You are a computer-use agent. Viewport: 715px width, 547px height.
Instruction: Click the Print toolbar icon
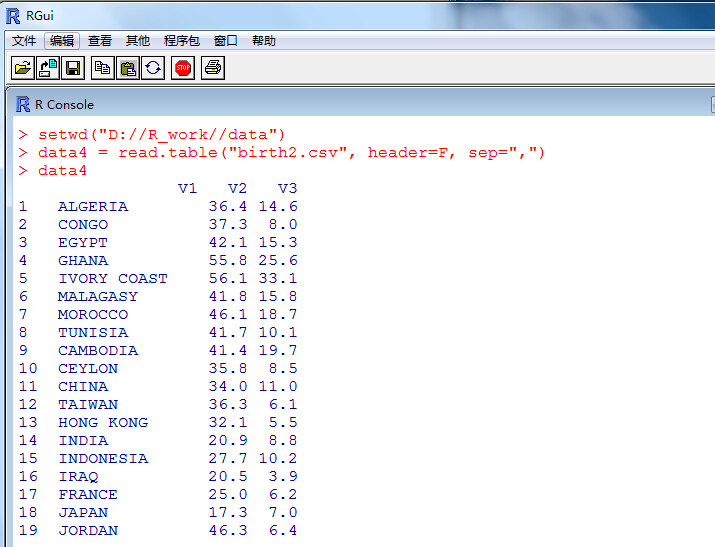point(212,68)
